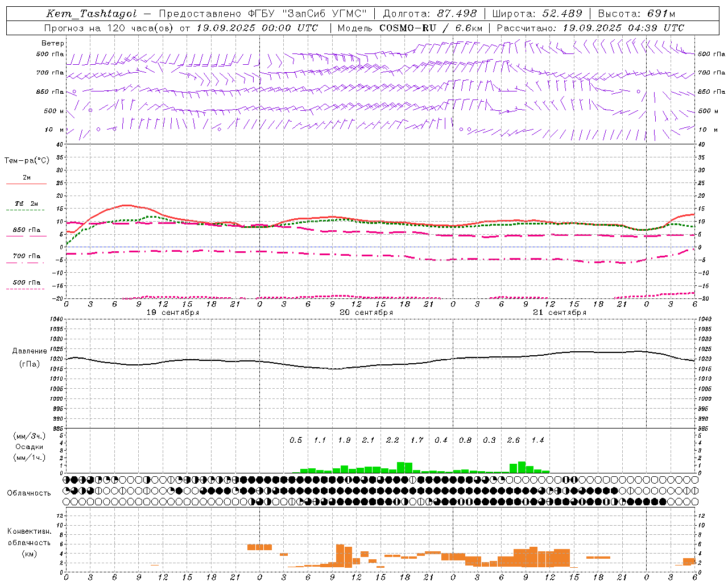The width and height of the screenshot is (728, 582).
Task: Click the Облачность cloud cover label
Action: pyautogui.click(x=29, y=493)
